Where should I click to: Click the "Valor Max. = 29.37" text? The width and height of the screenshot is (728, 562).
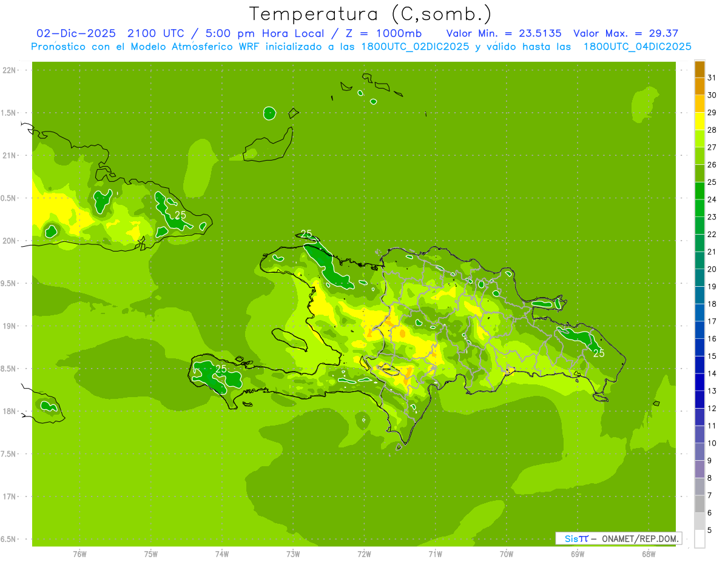pyautogui.click(x=625, y=33)
